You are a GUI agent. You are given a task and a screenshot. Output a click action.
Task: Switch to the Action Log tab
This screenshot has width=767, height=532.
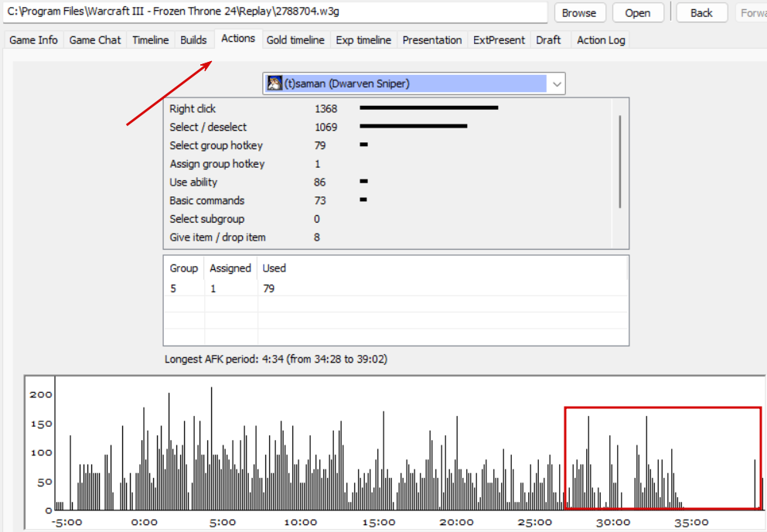[601, 40]
